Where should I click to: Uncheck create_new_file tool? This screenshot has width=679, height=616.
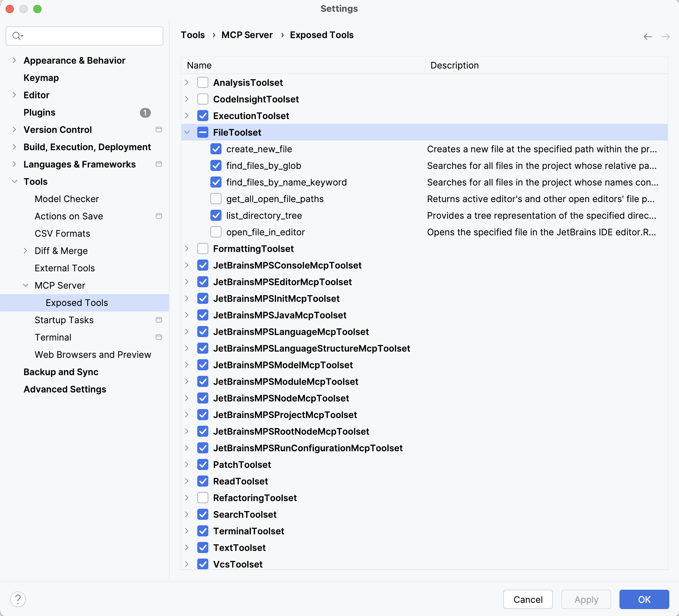pos(216,149)
